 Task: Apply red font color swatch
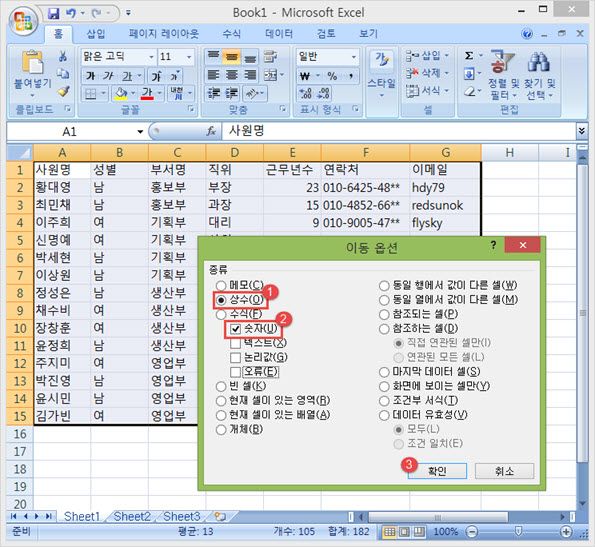(x=147, y=93)
